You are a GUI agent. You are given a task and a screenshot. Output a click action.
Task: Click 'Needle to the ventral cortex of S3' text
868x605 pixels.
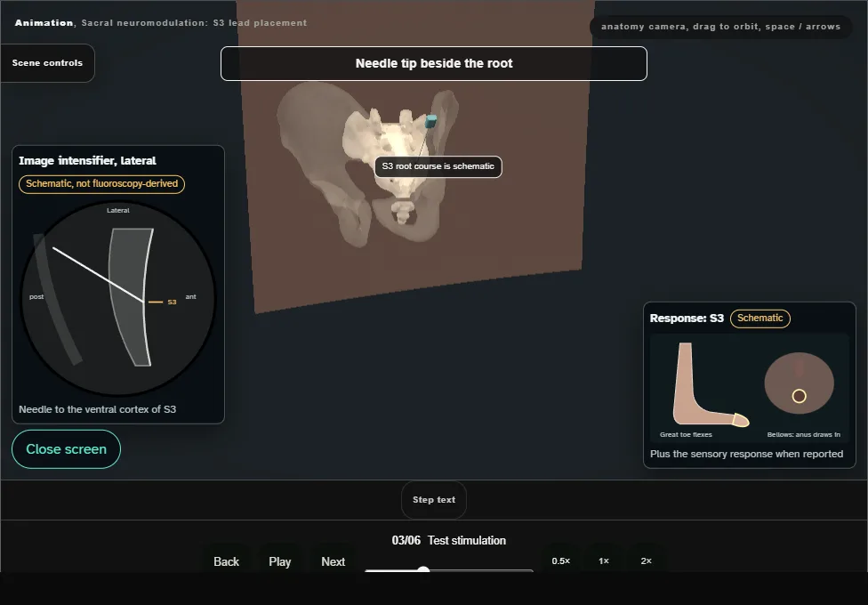coord(98,409)
